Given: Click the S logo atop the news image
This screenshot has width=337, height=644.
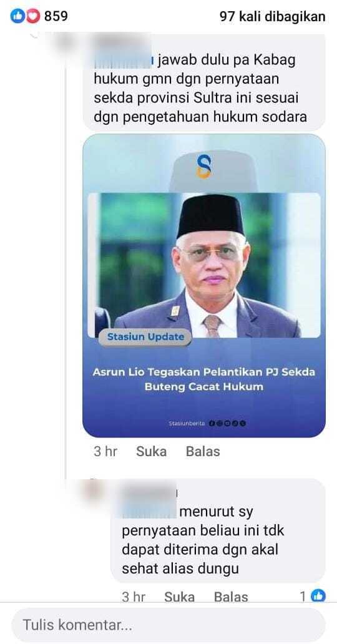Looking at the screenshot, I should pyautogui.click(x=204, y=166).
